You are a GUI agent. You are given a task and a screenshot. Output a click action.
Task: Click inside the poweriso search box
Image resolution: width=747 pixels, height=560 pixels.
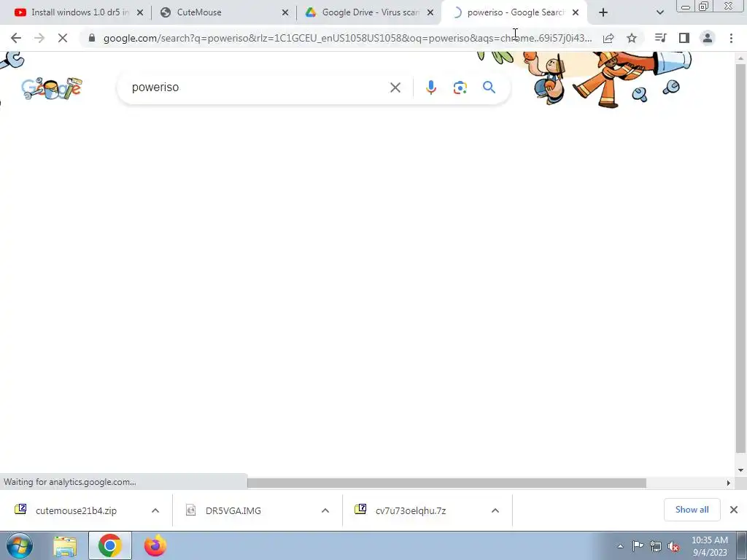coord(258,87)
